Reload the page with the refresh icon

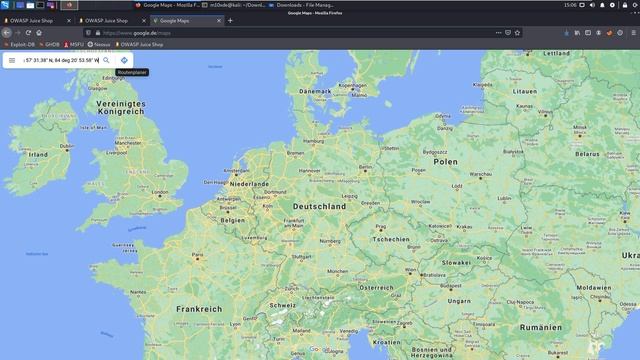(x=28, y=33)
